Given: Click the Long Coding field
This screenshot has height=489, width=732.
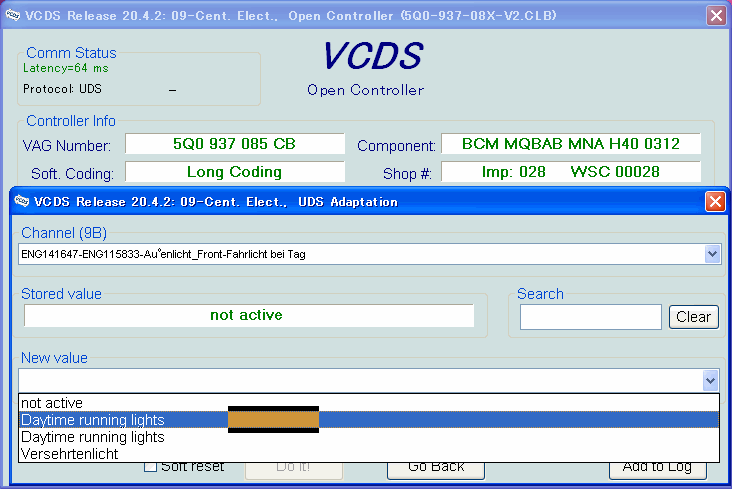Looking at the screenshot, I should 235,172.
